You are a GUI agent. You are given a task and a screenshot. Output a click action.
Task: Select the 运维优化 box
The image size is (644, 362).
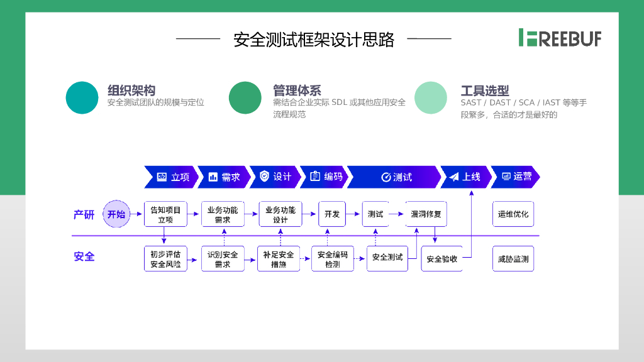tap(513, 214)
